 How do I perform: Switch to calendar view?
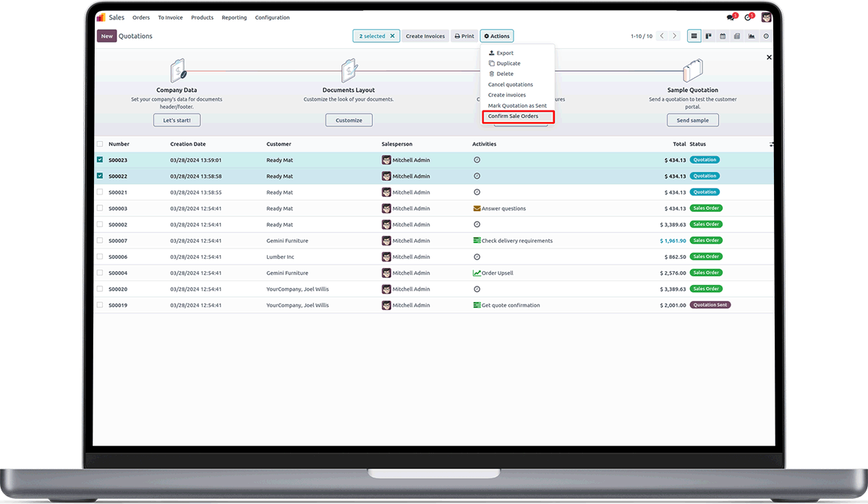[723, 36]
